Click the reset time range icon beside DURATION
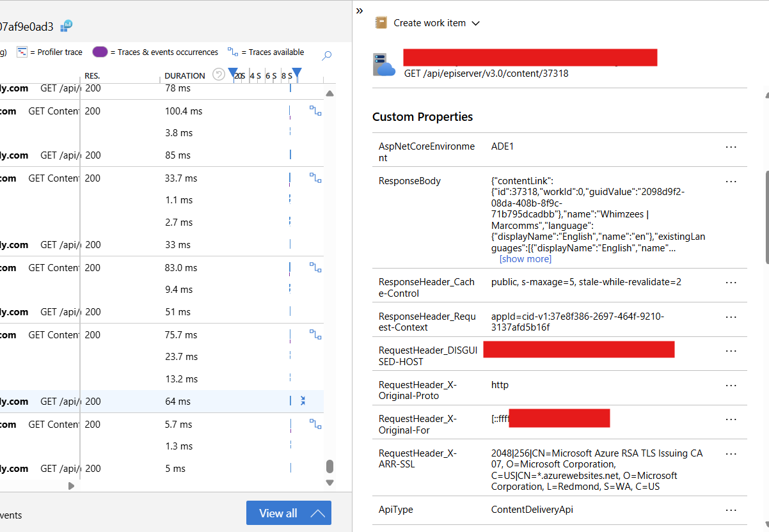Viewport: 769px width, 532px height. click(x=218, y=75)
